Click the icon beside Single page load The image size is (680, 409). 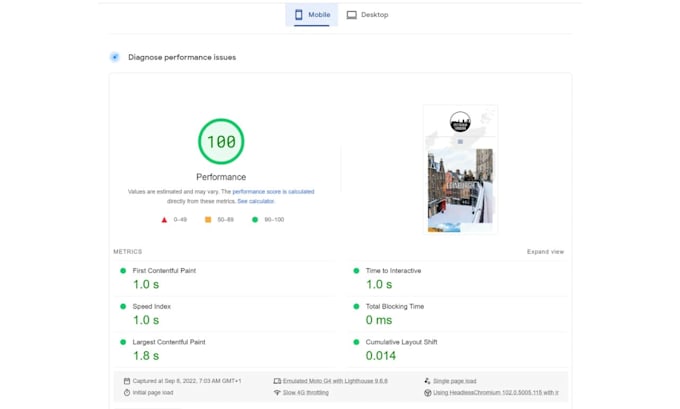[x=427, y=381]
